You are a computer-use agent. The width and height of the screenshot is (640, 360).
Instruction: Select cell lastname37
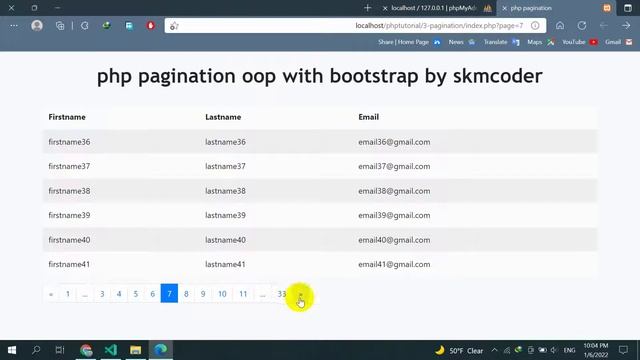coord(225,167)
